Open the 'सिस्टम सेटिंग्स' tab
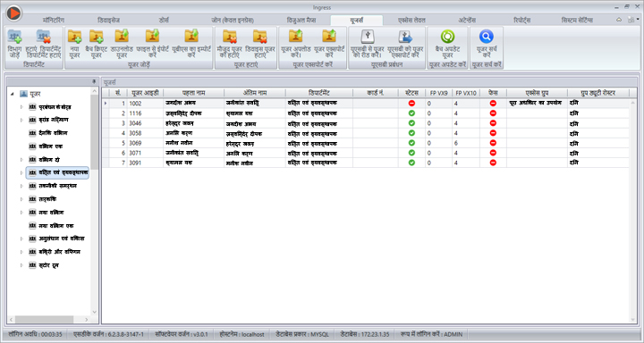The image size is (644, 343). click(577, 21)
